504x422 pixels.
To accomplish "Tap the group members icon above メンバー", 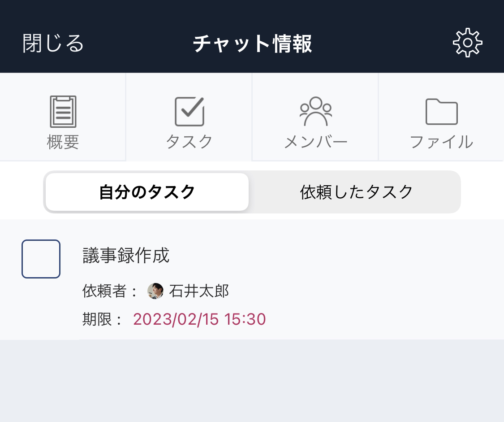I will (315, 111).
